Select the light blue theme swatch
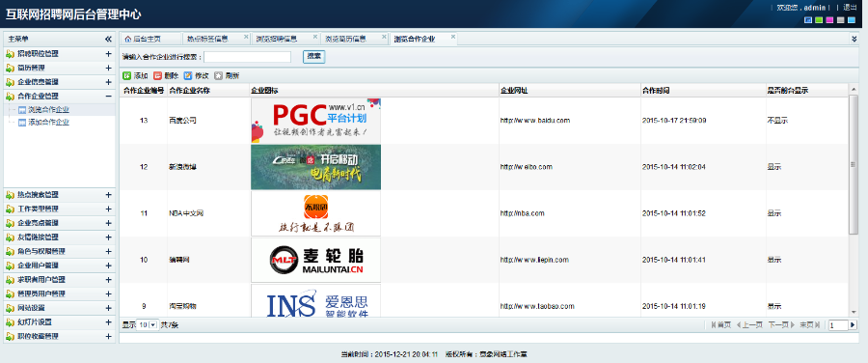Image resolution: width=868 pixels, height=363 pixels. [852, 20]
